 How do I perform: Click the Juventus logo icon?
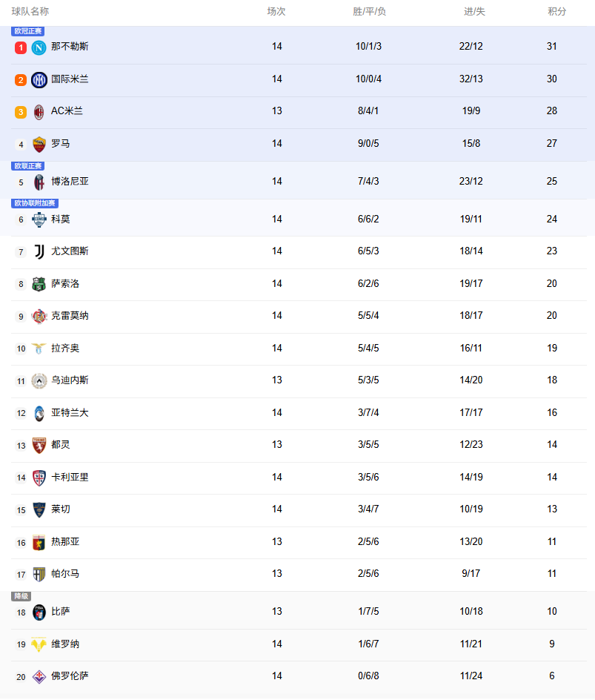tap(39, 251)
